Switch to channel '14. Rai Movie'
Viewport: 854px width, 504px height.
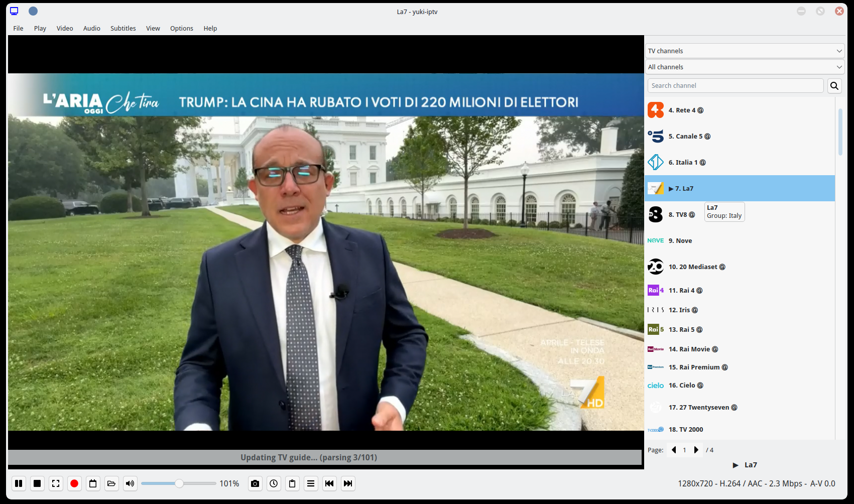tap(740, 349)
